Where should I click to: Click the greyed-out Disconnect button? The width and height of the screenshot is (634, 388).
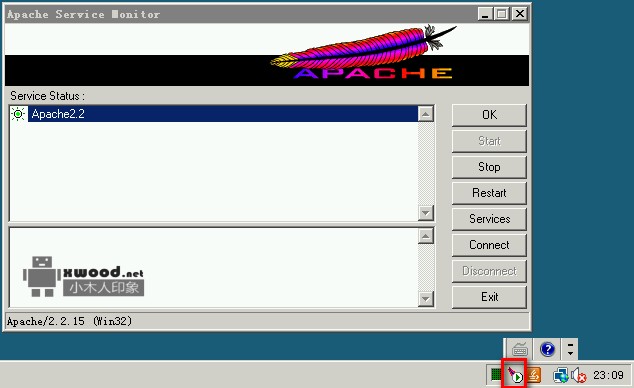click(x=489, y=271)
